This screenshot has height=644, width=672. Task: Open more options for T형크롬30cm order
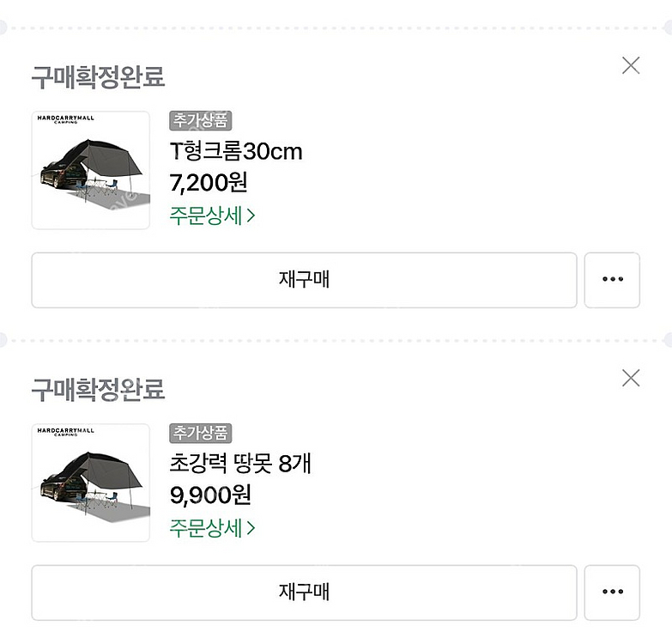coord(612,280)
